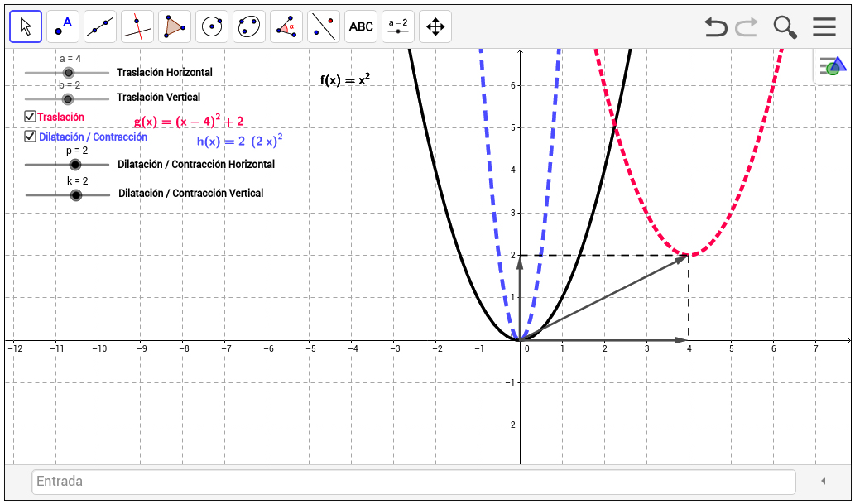Open the hamburger main menu

824,26
